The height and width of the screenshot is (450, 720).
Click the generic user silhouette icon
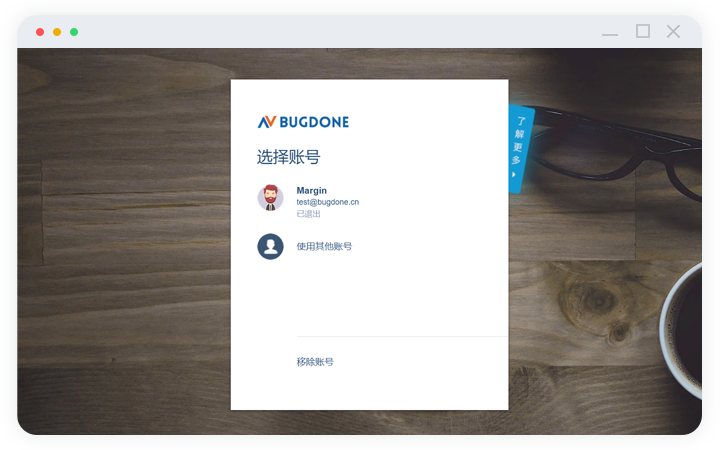(x=270, y=246)
